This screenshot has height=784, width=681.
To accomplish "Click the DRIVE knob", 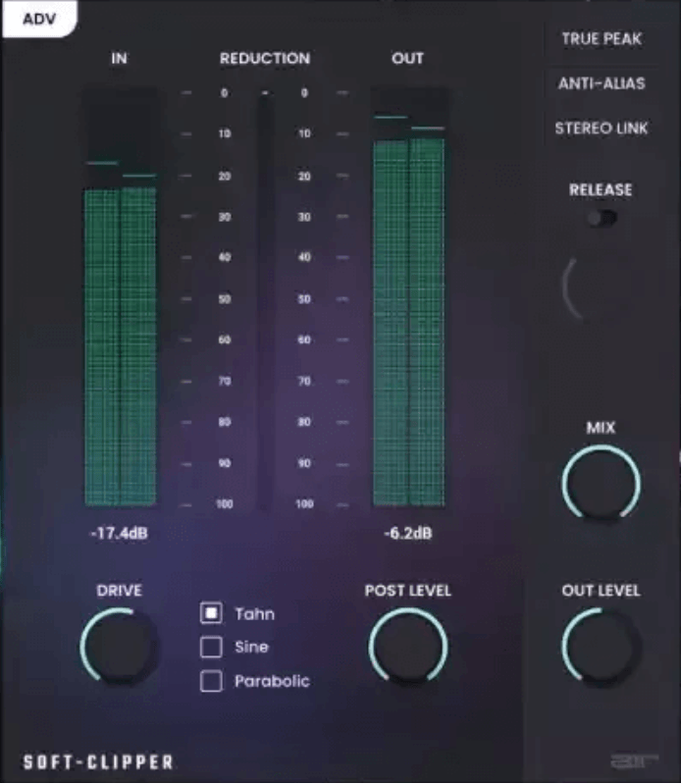I will [x=120, y=646].
